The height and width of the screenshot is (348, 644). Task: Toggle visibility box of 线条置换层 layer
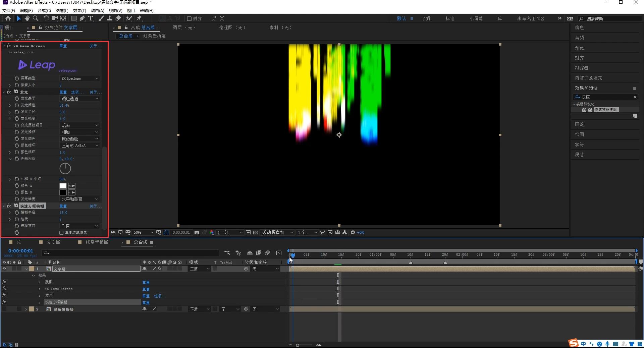pos(4,309)
